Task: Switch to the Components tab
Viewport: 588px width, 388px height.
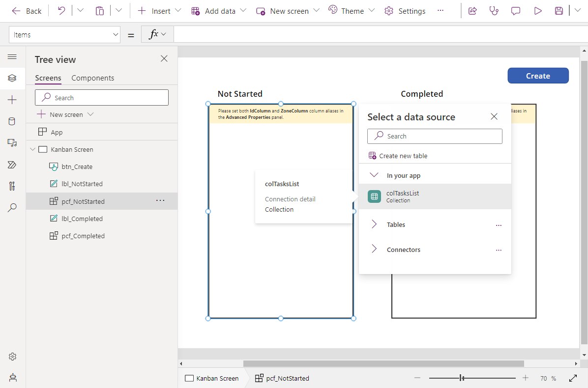Action: (x=92, y=78)
